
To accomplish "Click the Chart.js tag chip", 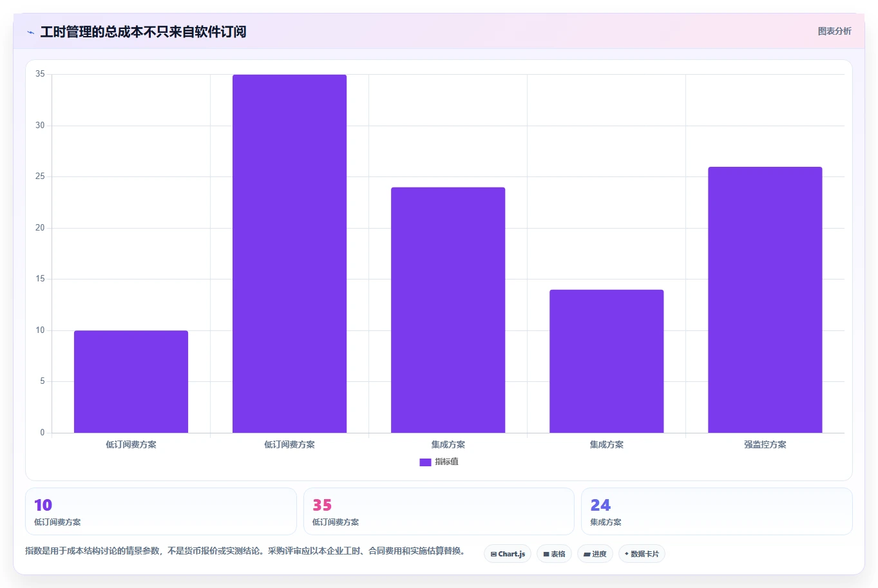I will pos(508,554).
